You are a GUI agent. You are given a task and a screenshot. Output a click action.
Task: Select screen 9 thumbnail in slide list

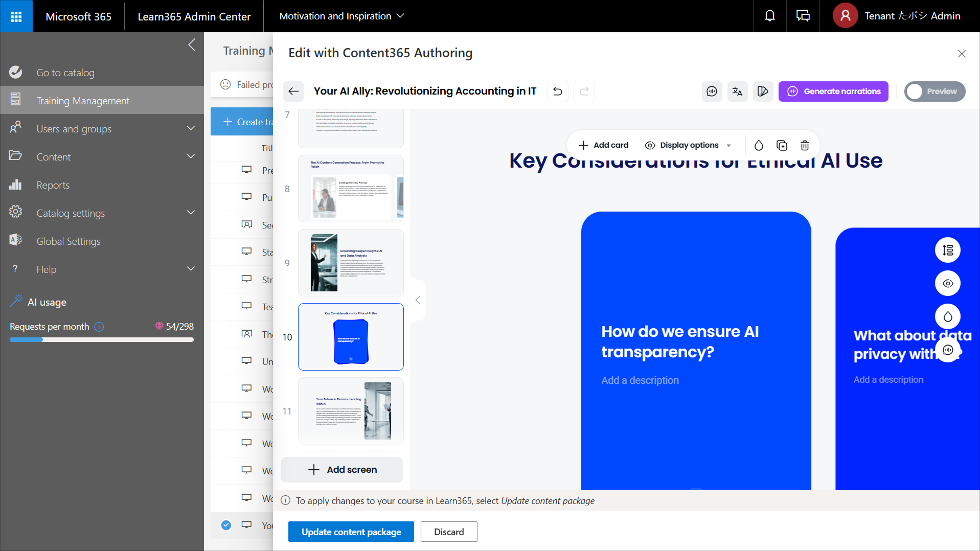[x=351, y=263]
